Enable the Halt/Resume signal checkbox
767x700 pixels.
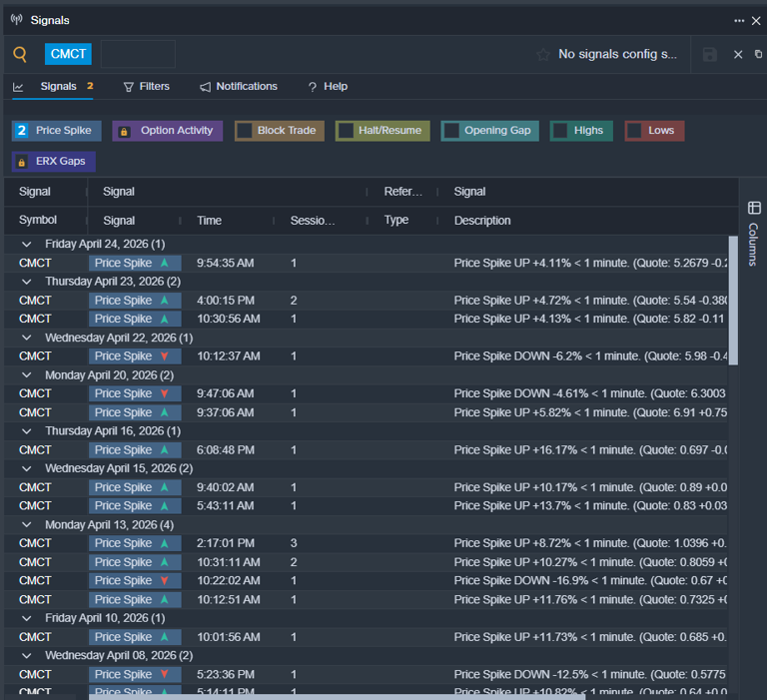coord(346,131)
